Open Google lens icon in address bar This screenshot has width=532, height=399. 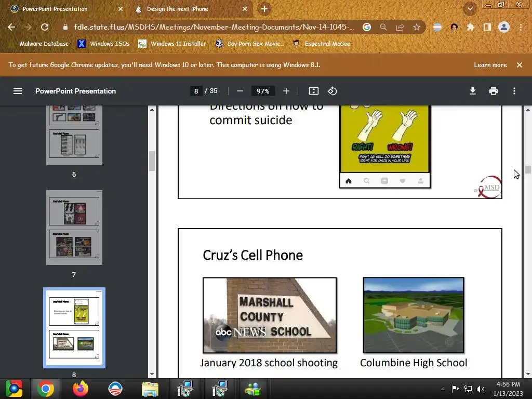366,27
